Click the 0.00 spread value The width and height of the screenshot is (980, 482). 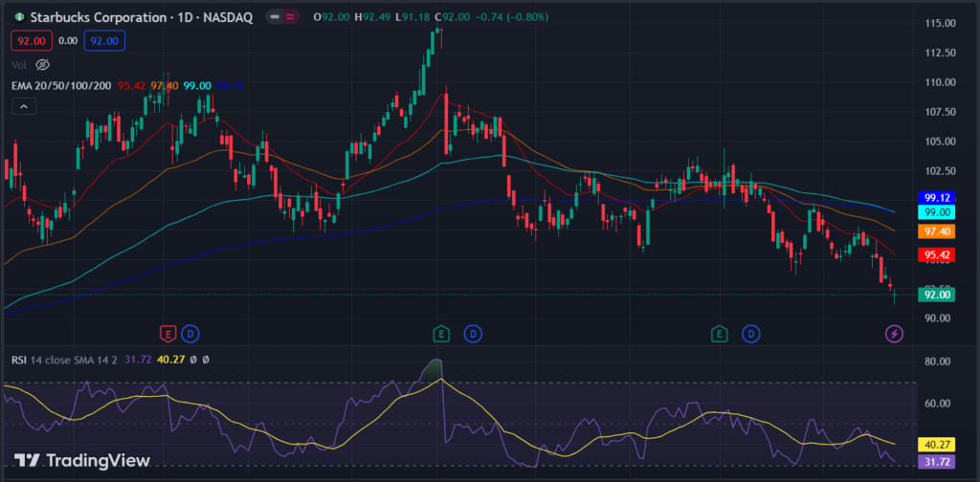point(68,40)
